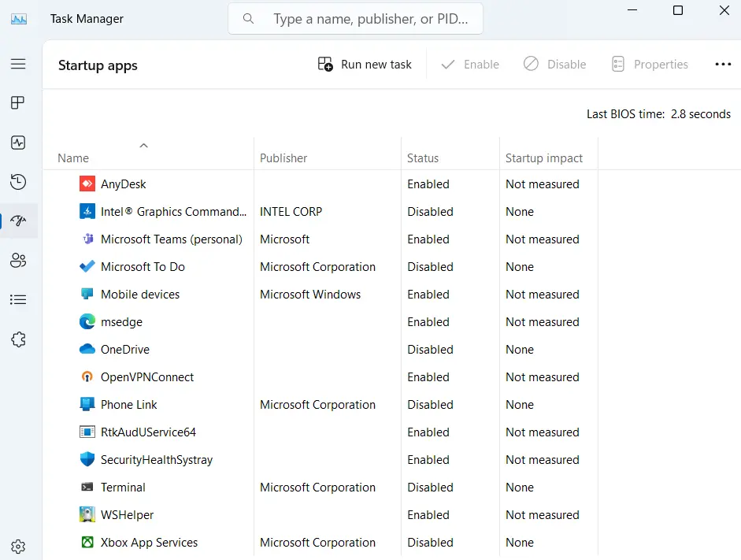The image size is (741, 560).
Task: Click the OpenVPNConnect icon
Action: point(87,376)
